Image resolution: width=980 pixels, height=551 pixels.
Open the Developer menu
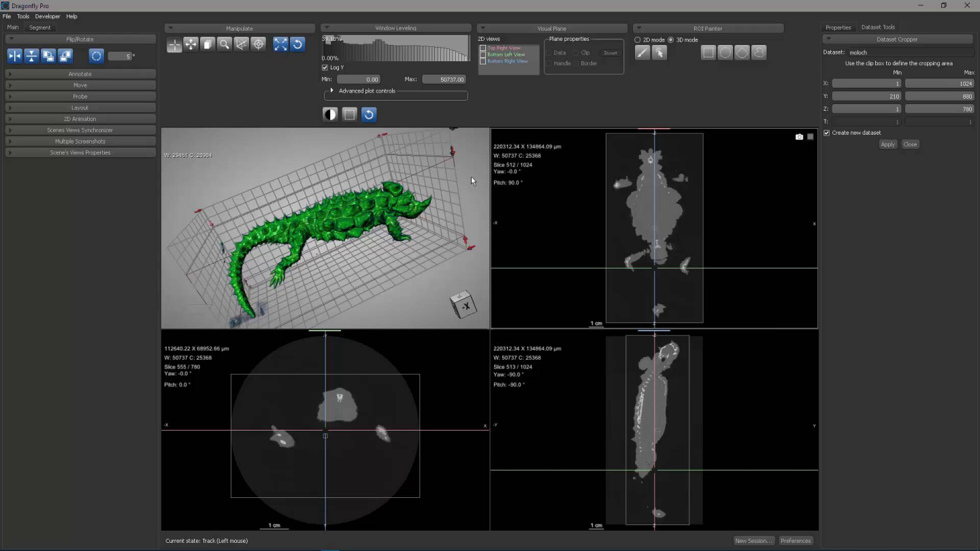47,16
